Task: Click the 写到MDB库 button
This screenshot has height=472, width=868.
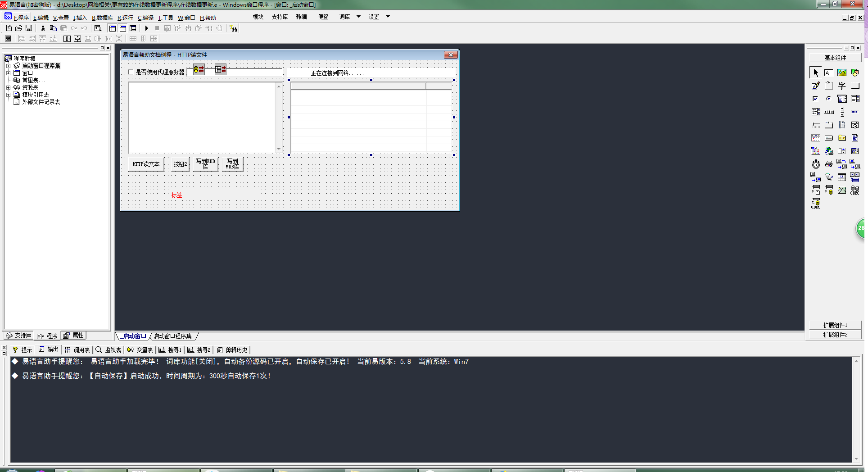Action: [x=232, y=164]
